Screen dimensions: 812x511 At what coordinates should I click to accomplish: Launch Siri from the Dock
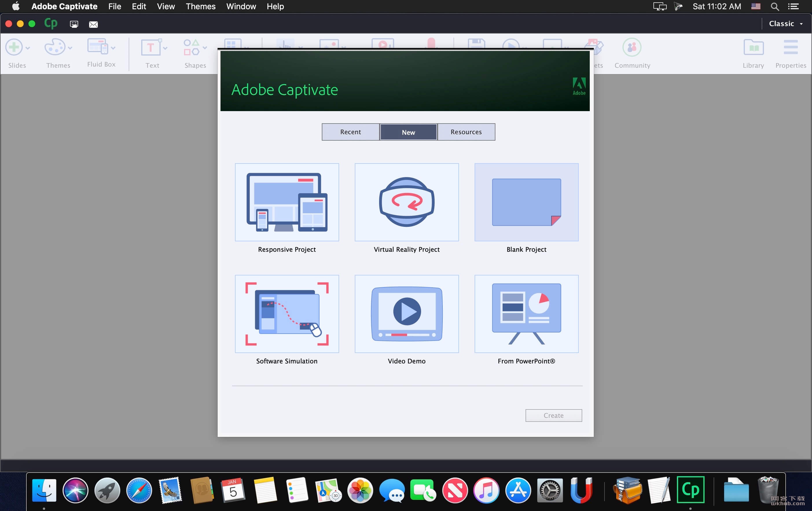point(75,490)
